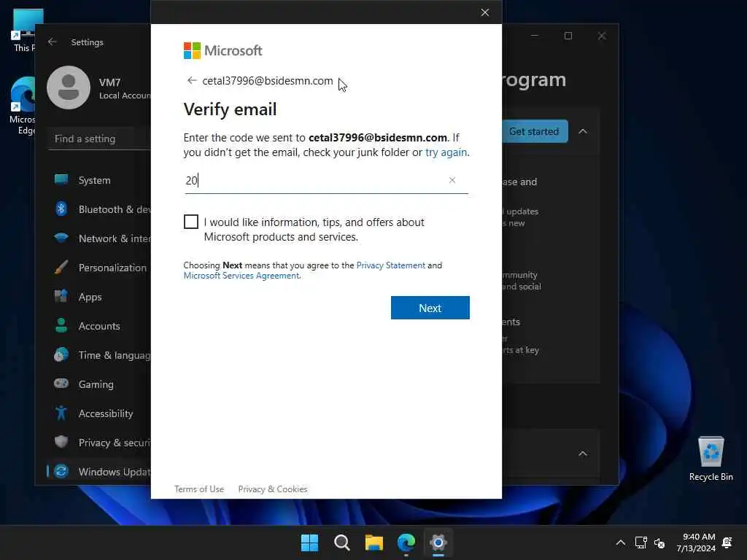747x560 pixels.
Task: Click the 'Find a setting' search box
Action: coord(99,139)
